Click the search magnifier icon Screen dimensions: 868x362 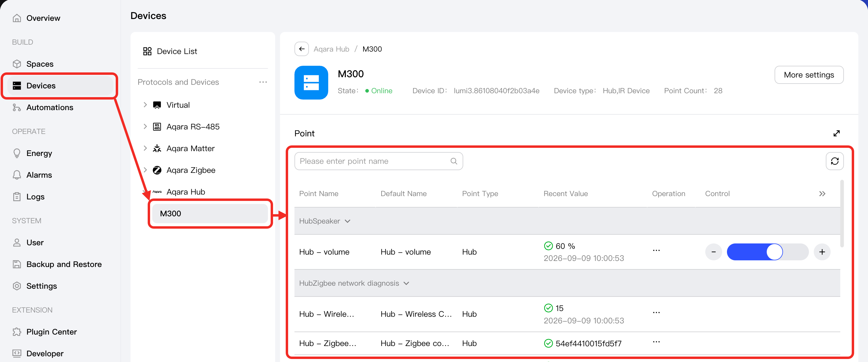[x=454, y=161]
